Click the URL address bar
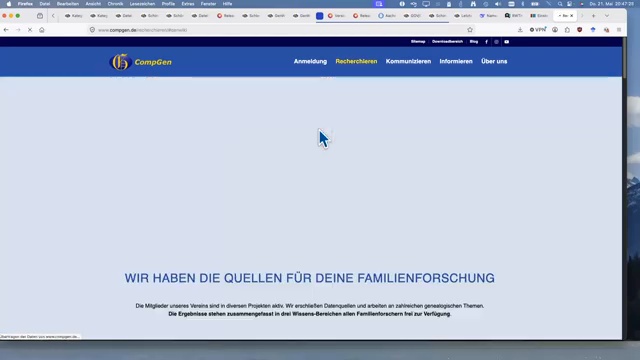The image size is (640, 360). click(x=278, y=30)
